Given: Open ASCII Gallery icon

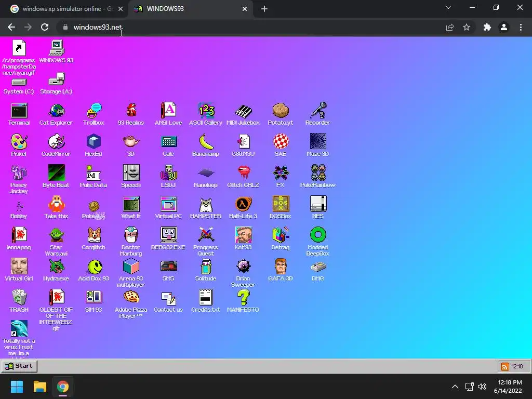Looking at the screenshot, I should coord(206,115).
